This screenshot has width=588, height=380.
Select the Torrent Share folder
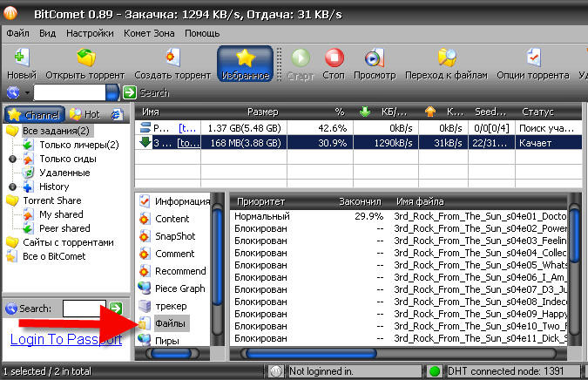pos(52,200)
